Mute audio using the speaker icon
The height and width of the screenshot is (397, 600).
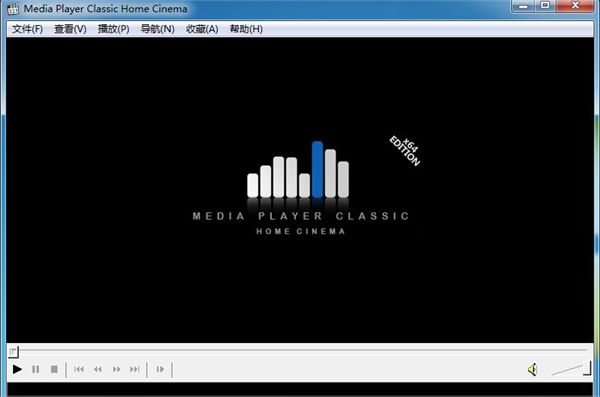coord(532,369)
